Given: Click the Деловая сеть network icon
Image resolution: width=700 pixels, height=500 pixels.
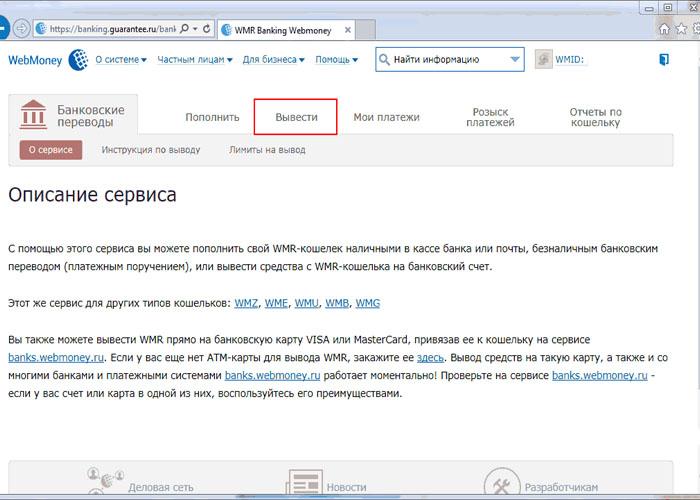Looking at the screenshot, I should point(106,481).
